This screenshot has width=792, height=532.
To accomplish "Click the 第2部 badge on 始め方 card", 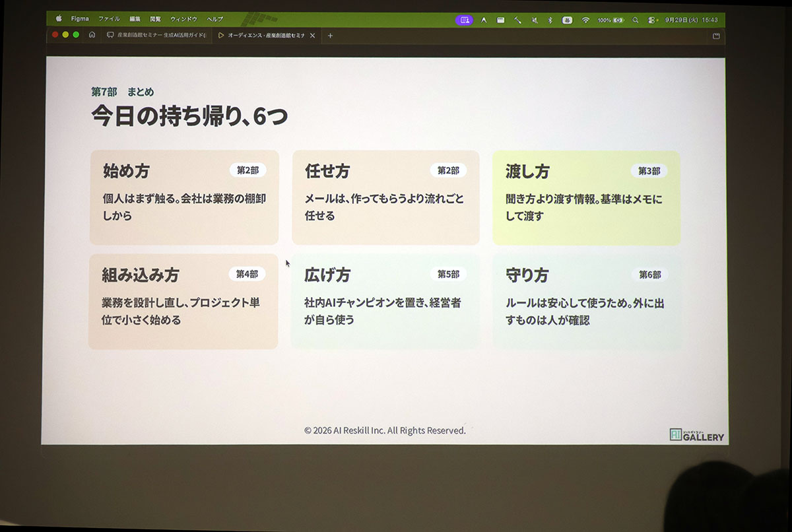I will pyautogui.click(x=248, y=170).
